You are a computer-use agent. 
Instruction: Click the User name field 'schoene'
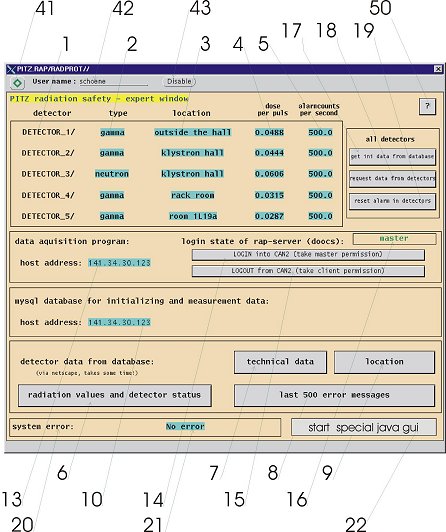pyautogui.click(x=114, y=82)
